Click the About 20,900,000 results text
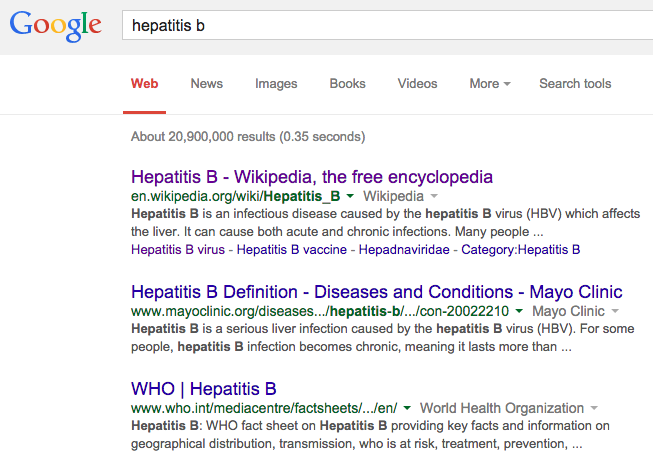The width and height of the screenshot is (653, 464). [x=248, y=137]
